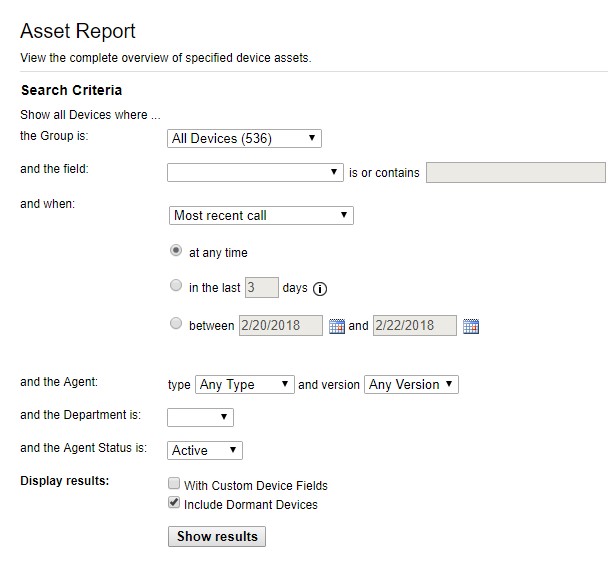Open the Any Type agent dropdown
This screenshot has width=608, height=565.
(x=245, y=384)
